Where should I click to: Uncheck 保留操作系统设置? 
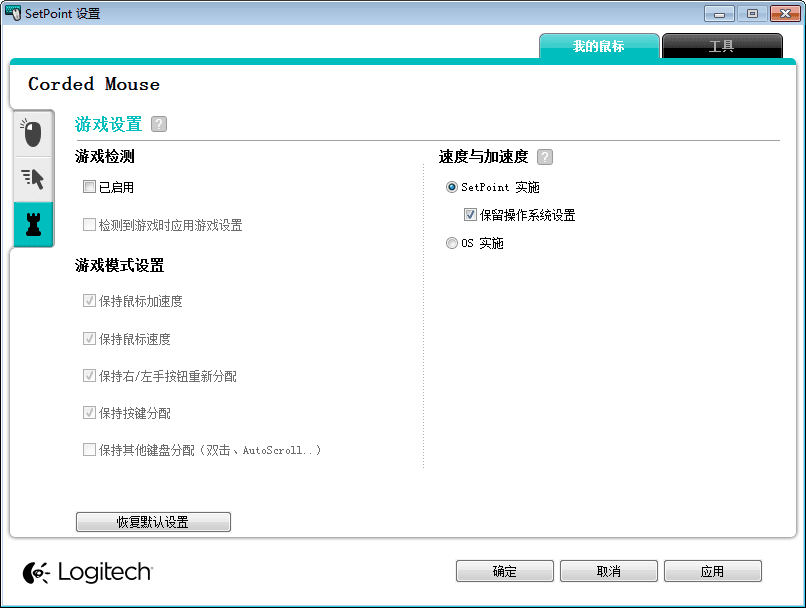pyautogui.click(x=469, y=212)
